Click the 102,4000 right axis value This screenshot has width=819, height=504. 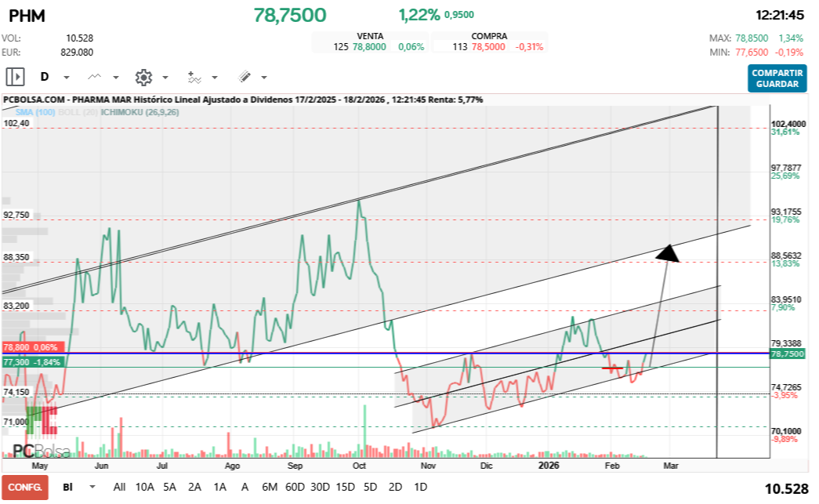click(x=788, y=124)
